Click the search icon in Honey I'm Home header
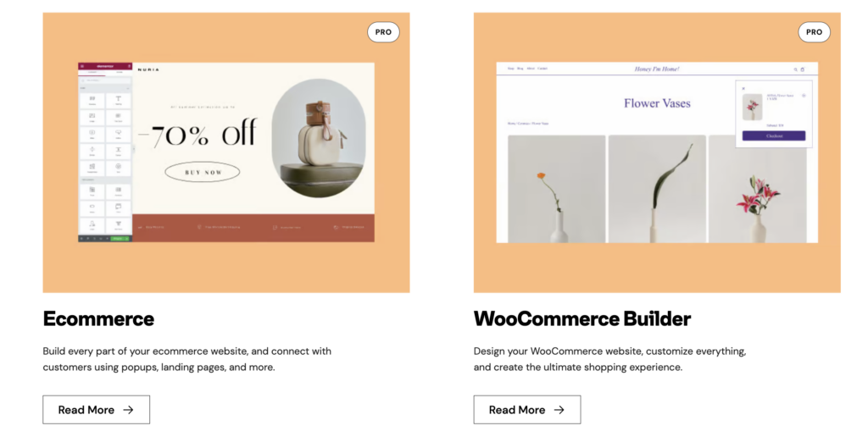This screenshot has width=868, height=448. [795, 69]
